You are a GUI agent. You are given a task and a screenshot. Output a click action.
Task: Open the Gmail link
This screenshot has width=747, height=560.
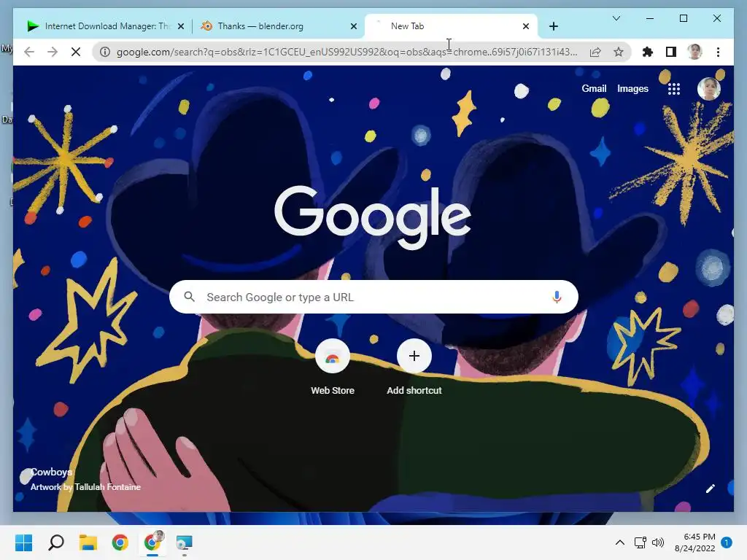(x=594, y=88)
